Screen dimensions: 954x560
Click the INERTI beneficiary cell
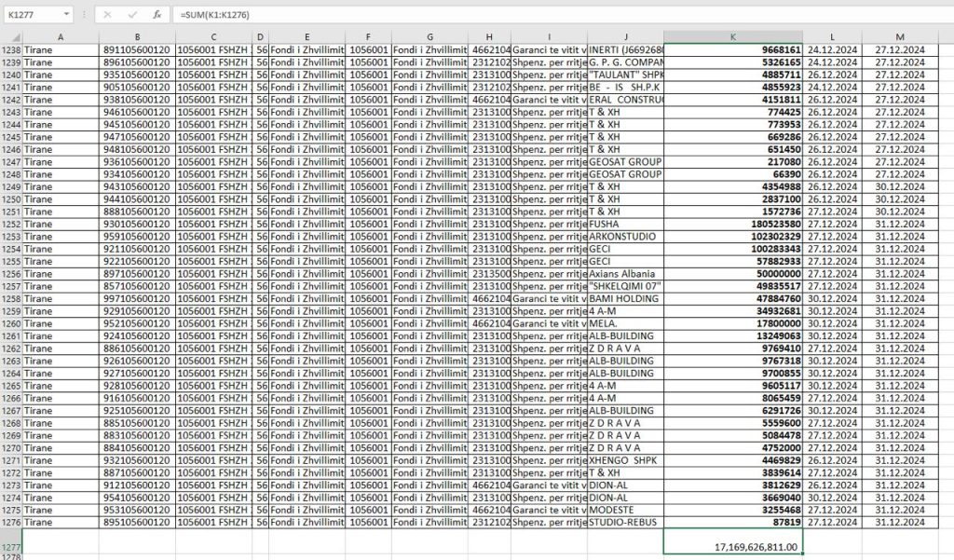click(625, 50)
